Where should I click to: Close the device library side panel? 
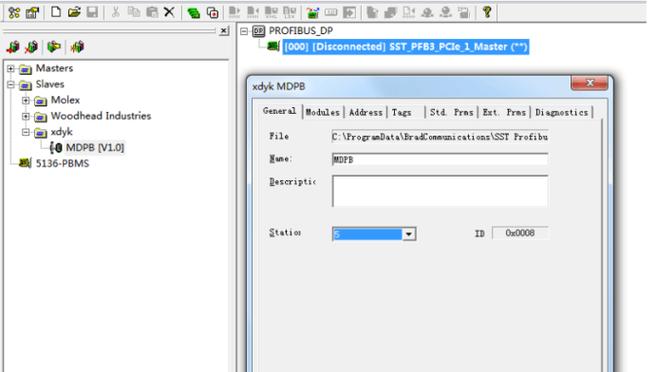(x=224, y=31)
